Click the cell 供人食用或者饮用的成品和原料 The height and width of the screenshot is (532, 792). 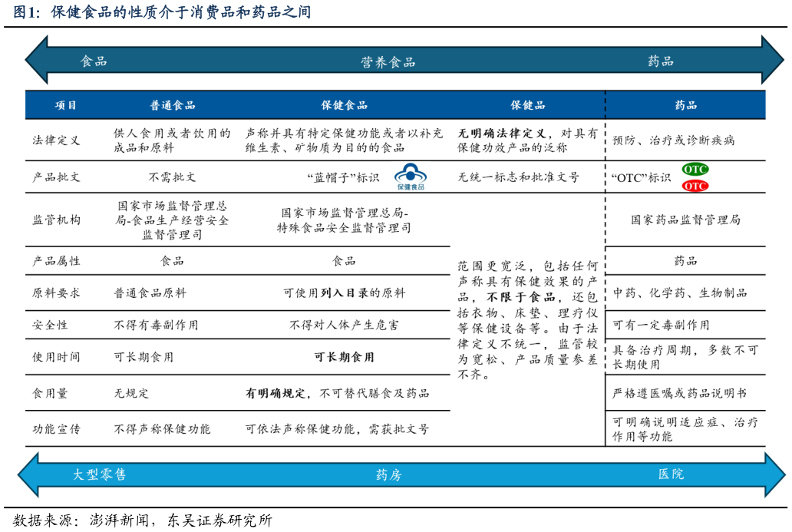click(172, 140)
